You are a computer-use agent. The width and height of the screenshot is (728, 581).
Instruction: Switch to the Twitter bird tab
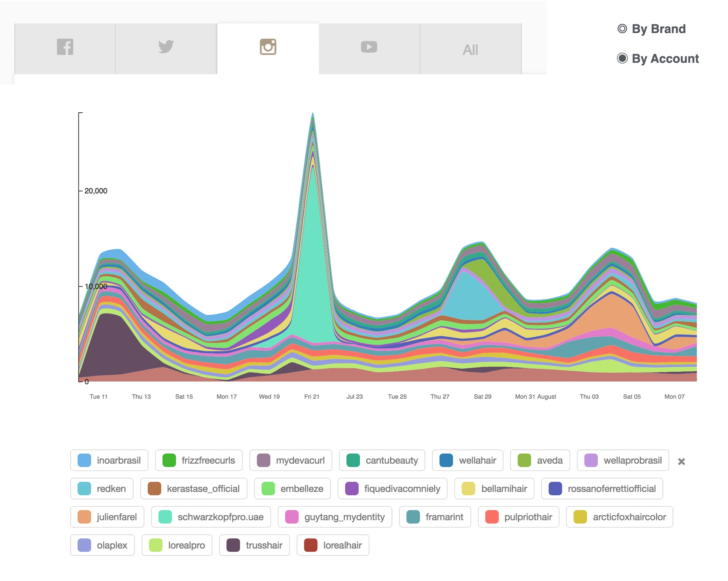click(166, 47)
